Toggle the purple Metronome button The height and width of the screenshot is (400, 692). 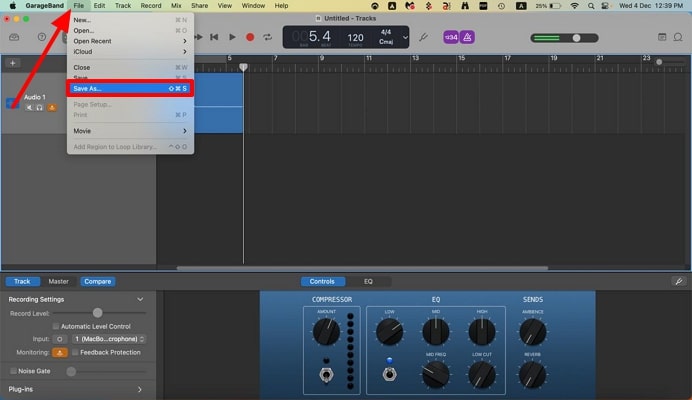click(467, 37)
